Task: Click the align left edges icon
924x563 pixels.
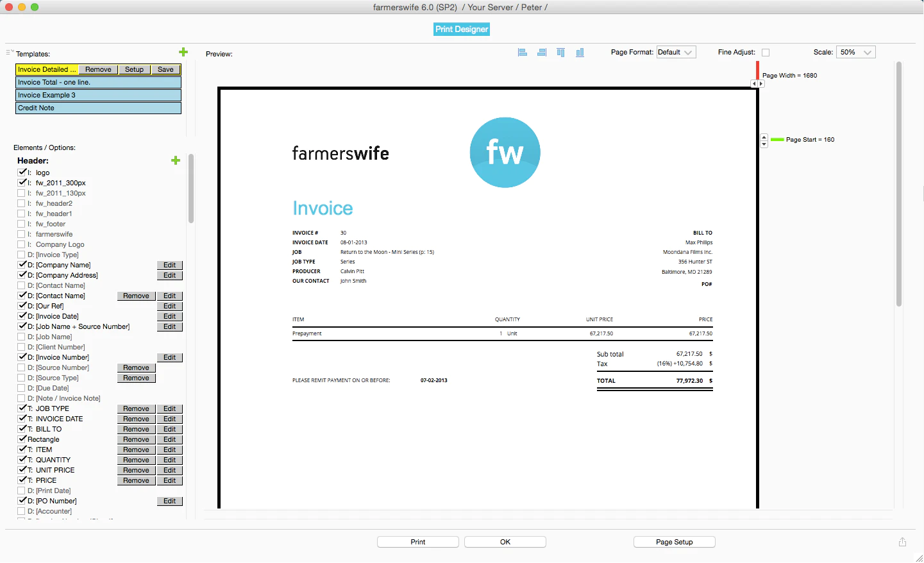Action: 523,53
